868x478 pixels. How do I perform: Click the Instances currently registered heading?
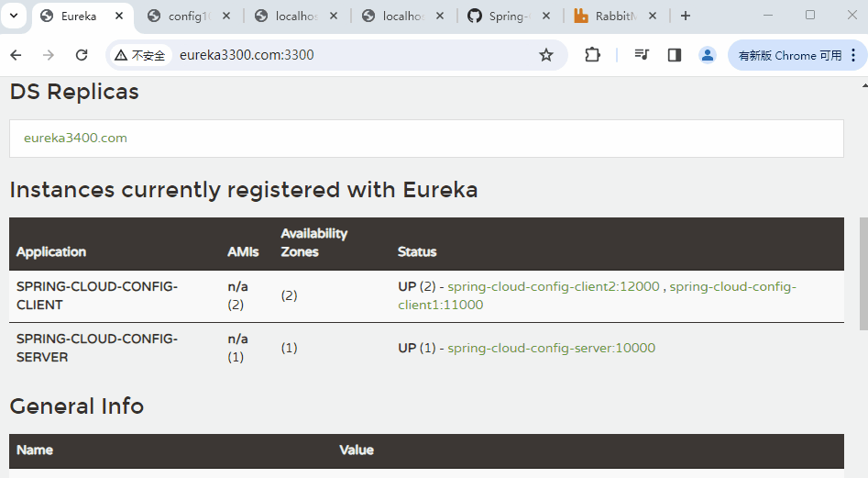(x=244, y=190)
